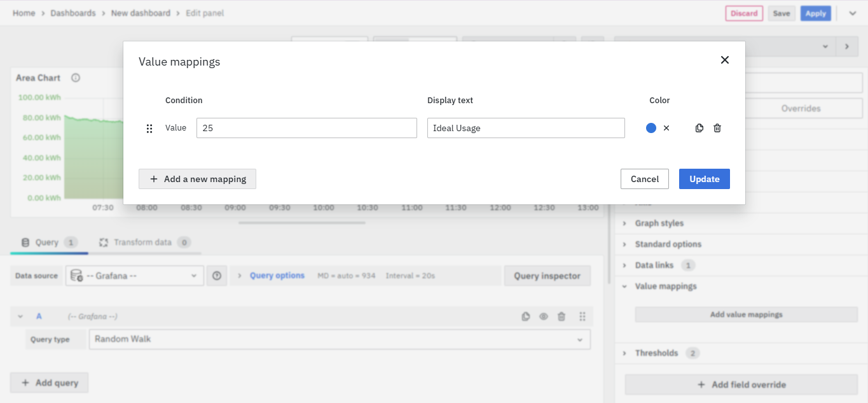Toggle visibility of query A
The width and height of the screenshot is (868, 403).
point(544,316)
